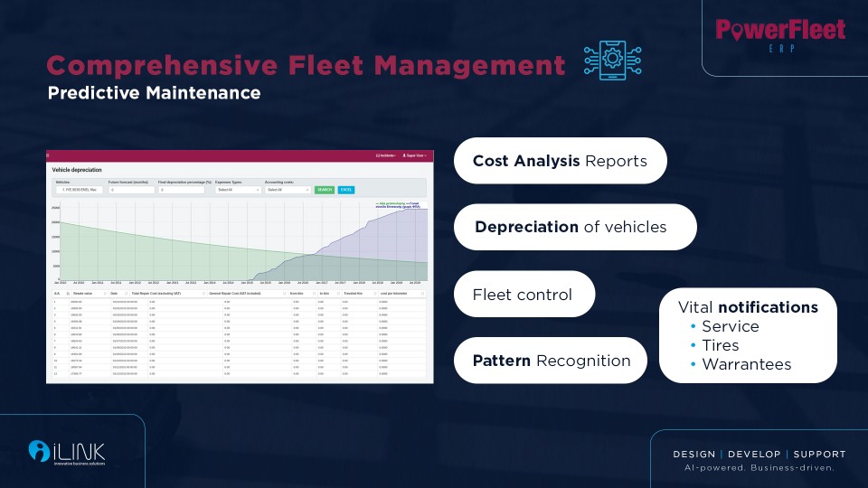Sort table by Resale value column
The image size is (868, 488).
pyautogui.click(x=88, y=294)
